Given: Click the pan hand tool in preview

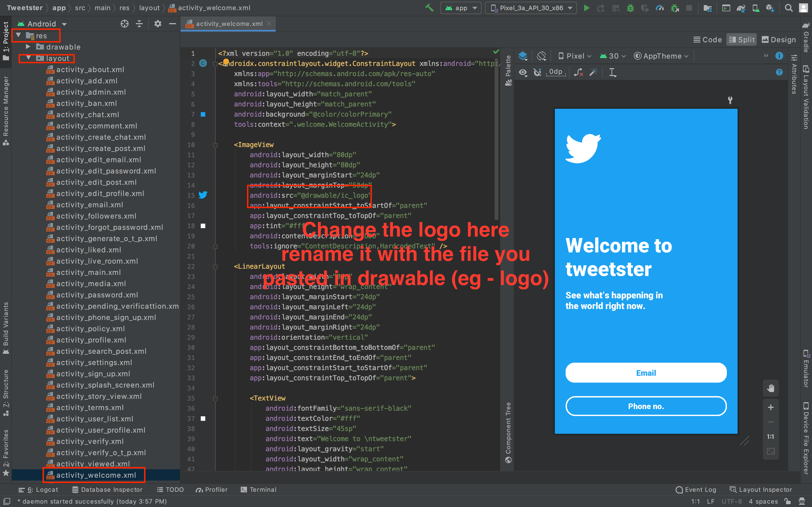Looking at the screenshot, I should tap(771, 388).
